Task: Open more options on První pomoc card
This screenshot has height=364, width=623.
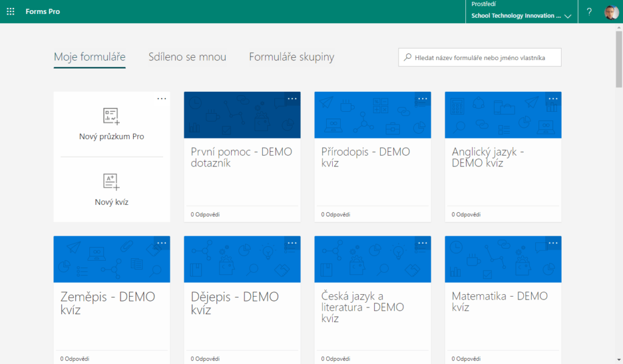Action: click(x=292, y=99)
